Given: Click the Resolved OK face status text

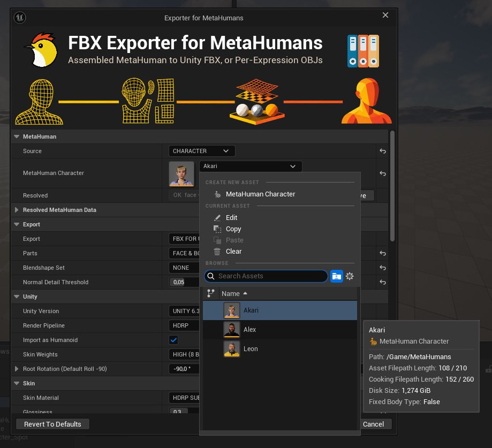Looking at the screenshot, I should [x=185, y=195].
